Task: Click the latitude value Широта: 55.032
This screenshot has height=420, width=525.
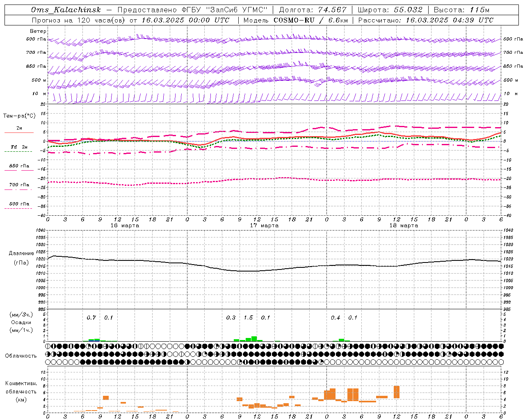Action: pyautogui.click(x=390, y=10)
